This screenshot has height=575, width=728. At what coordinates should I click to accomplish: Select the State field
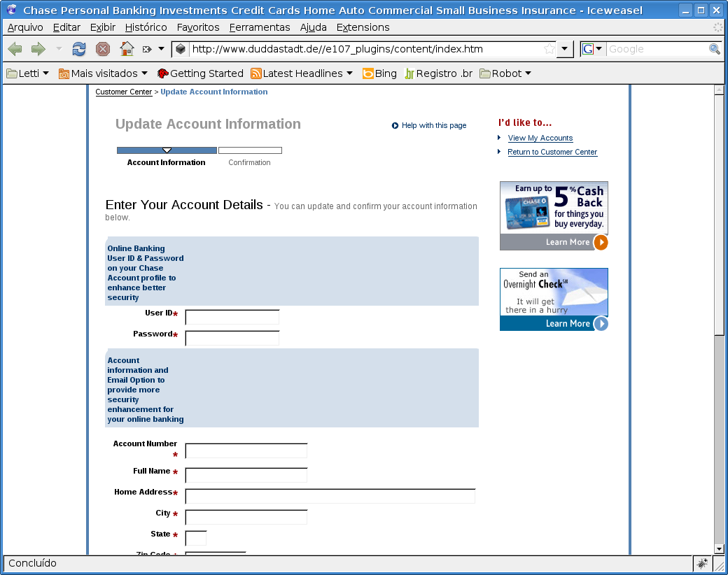click(196, 538)
